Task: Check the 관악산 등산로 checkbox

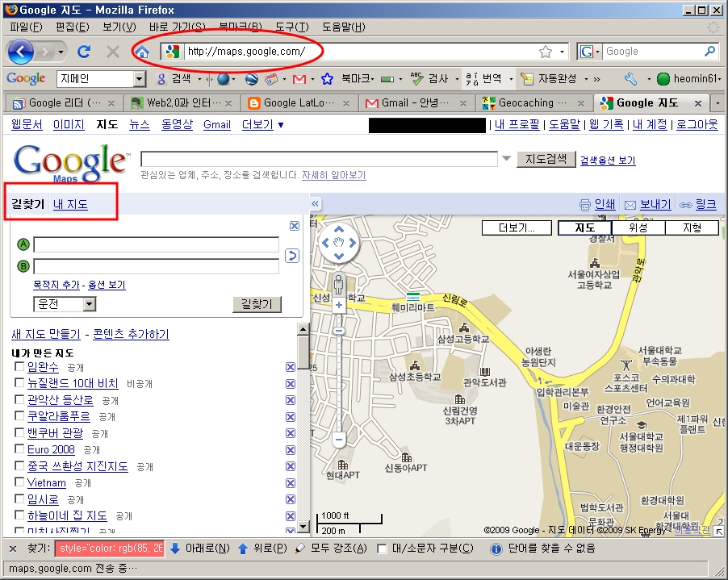Action: point(19,399)
